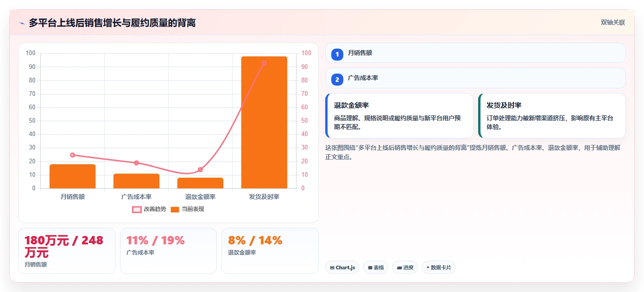Viewport: 644px width, 292px height.
Task: Click the icon in the Chart.js chip
Action: click(x=332, y=267)
